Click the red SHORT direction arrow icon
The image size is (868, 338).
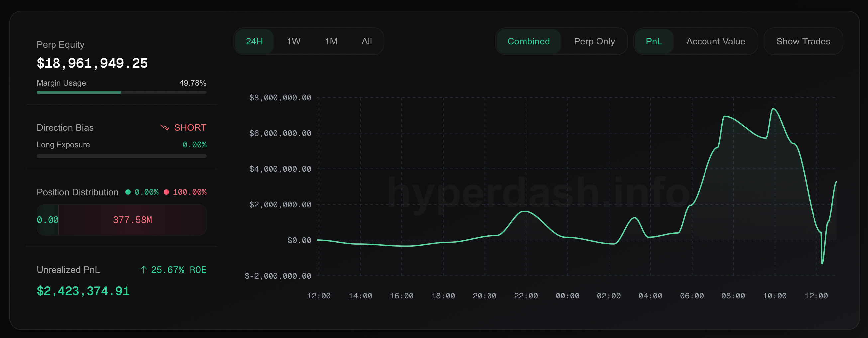(x=164, y=127)
